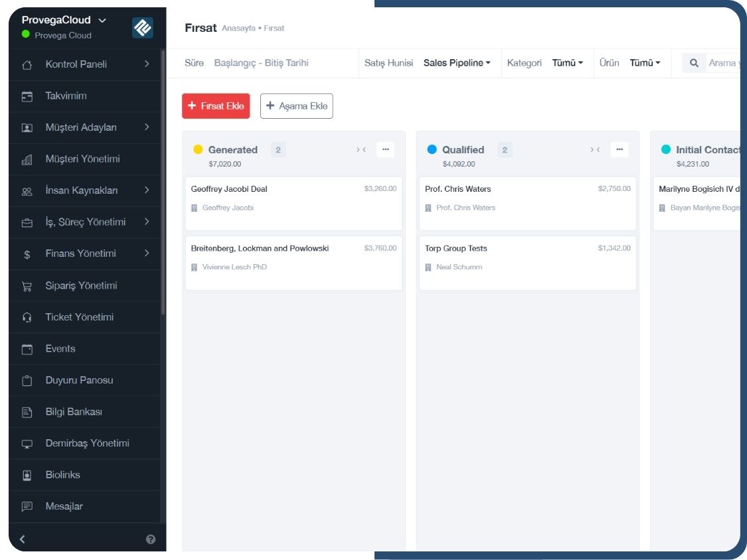The image size is (747, 560).
Task: Click the Takvimim calendar icon
Action: pyautogui.click(x=27, y=96)
